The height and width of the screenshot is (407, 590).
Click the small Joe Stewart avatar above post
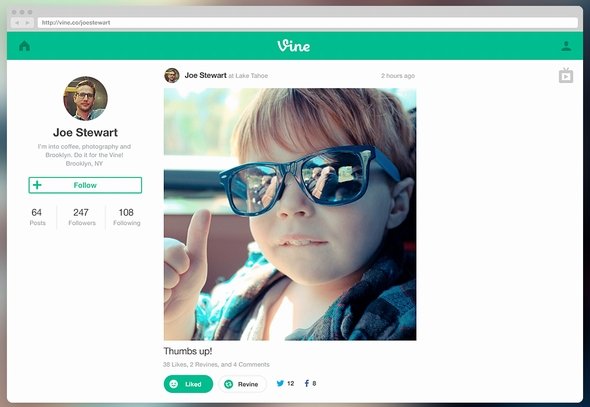tap(172, 75)
